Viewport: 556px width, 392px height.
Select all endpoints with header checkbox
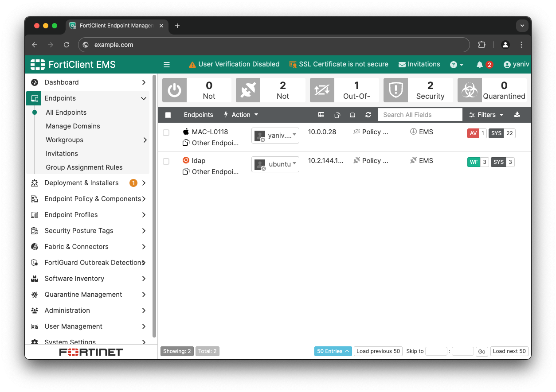pos(168,115)
